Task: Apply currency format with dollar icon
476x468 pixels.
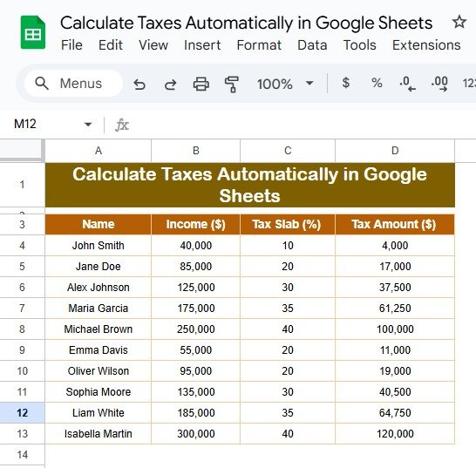Action: point(346,83)
